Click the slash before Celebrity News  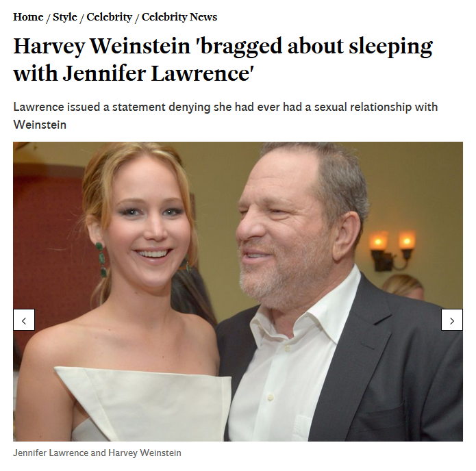(137, 18)
